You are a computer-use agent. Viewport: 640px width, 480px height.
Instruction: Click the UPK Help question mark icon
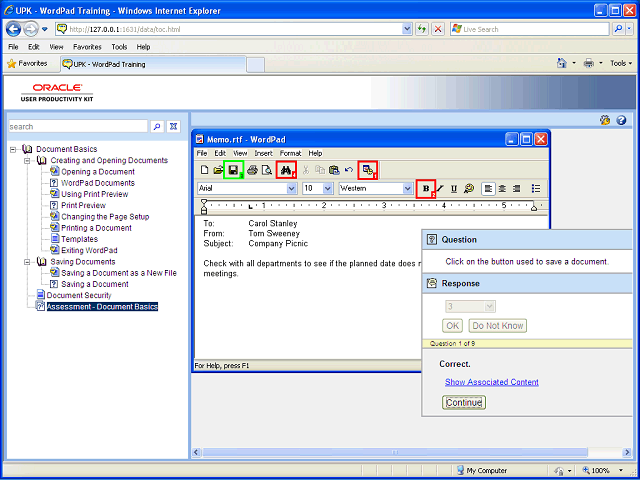(621, 120)
